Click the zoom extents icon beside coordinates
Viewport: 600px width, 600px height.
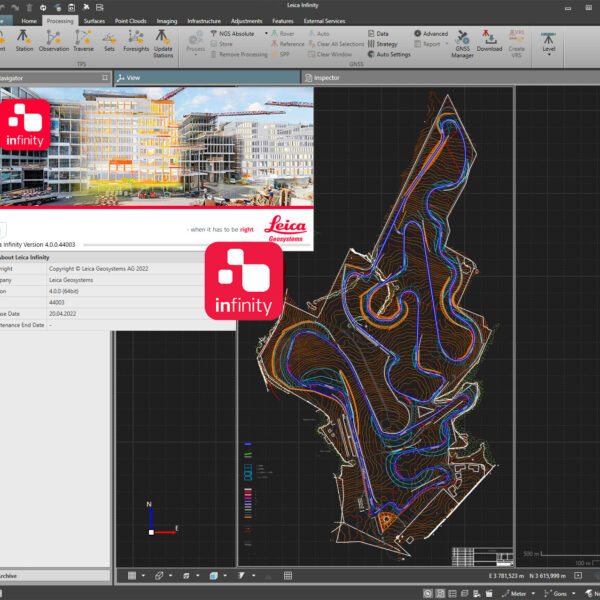point(578,576)
